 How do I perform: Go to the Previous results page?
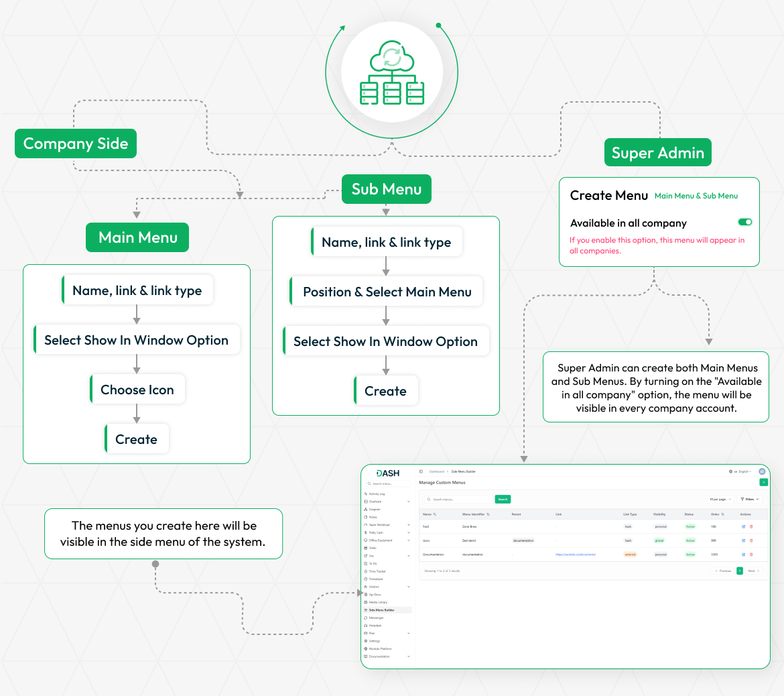pyautogui.click(x=723, y=571)
